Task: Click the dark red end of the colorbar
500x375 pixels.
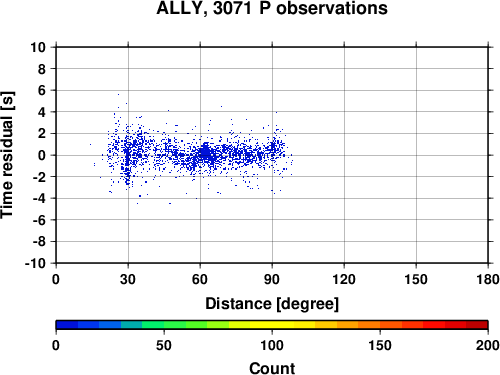Action: [477, 325]
